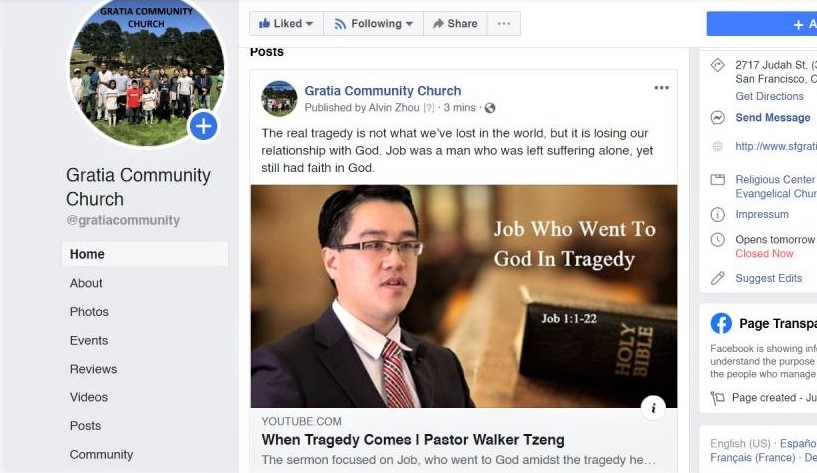
Task: Click the Impressum info circle icon
Action: 717,215
